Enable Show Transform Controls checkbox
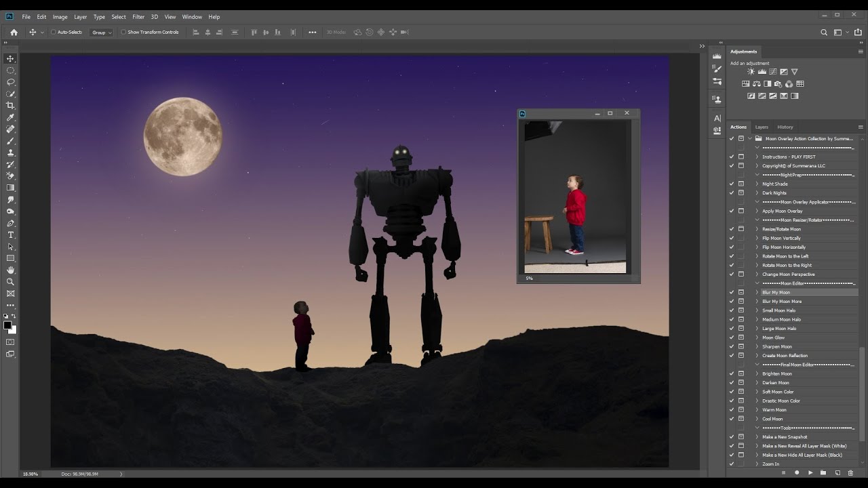 click(123, 33)
